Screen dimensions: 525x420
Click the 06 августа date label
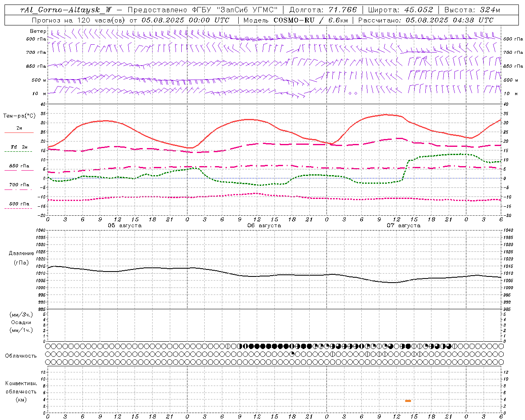click(264, 226)
